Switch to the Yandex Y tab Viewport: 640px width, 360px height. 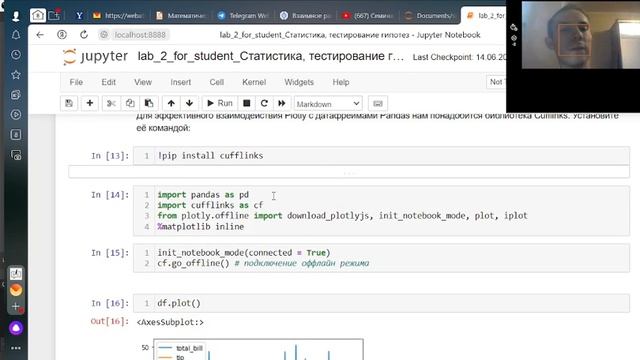click(x=79, y=16)
